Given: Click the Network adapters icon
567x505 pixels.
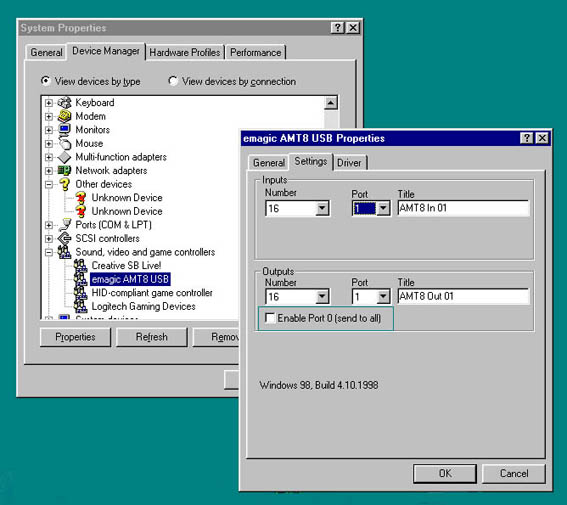Looking at the screenshot, I should click(64, 170).
